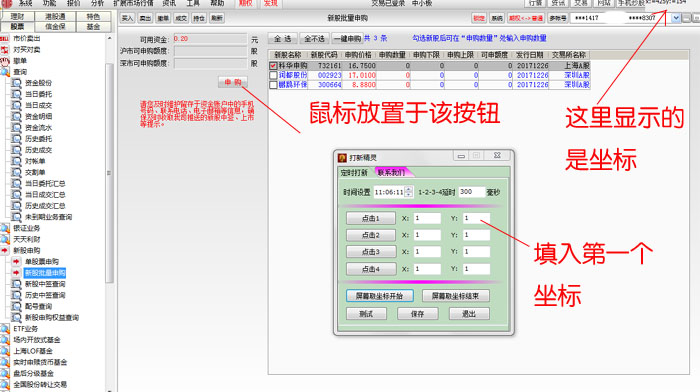The image size is (700, 392).
Task: Click the 点击1 X coordinate field
Action: [427, 218]
